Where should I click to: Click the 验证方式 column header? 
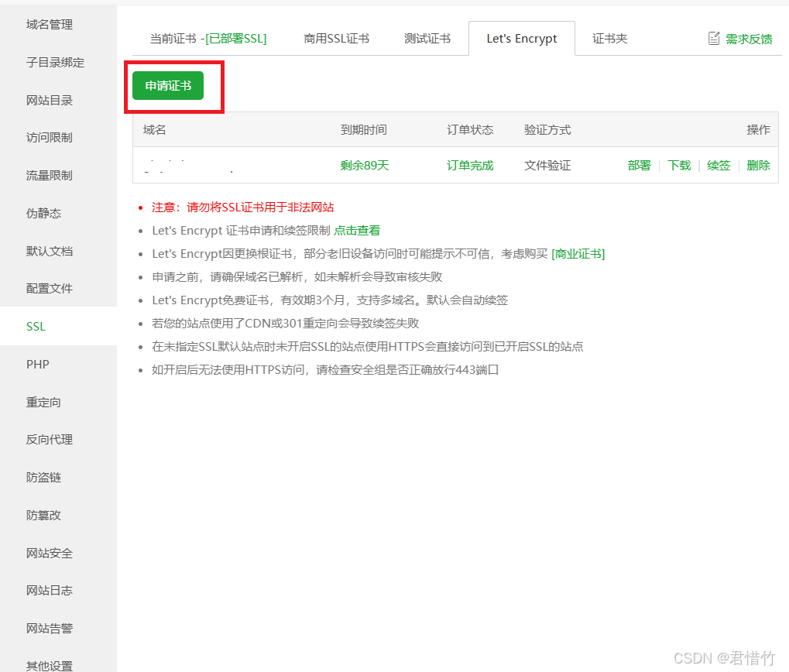tap(547, 130)
